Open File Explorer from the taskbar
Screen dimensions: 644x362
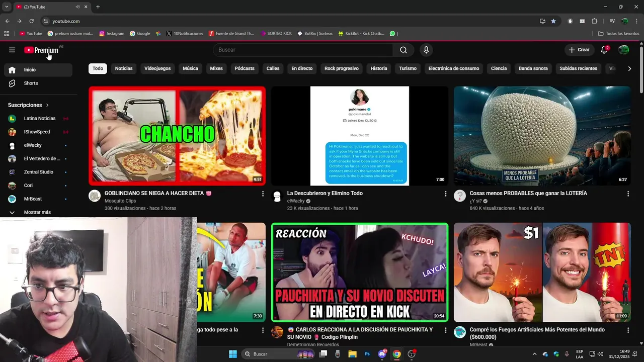point(352,354)
